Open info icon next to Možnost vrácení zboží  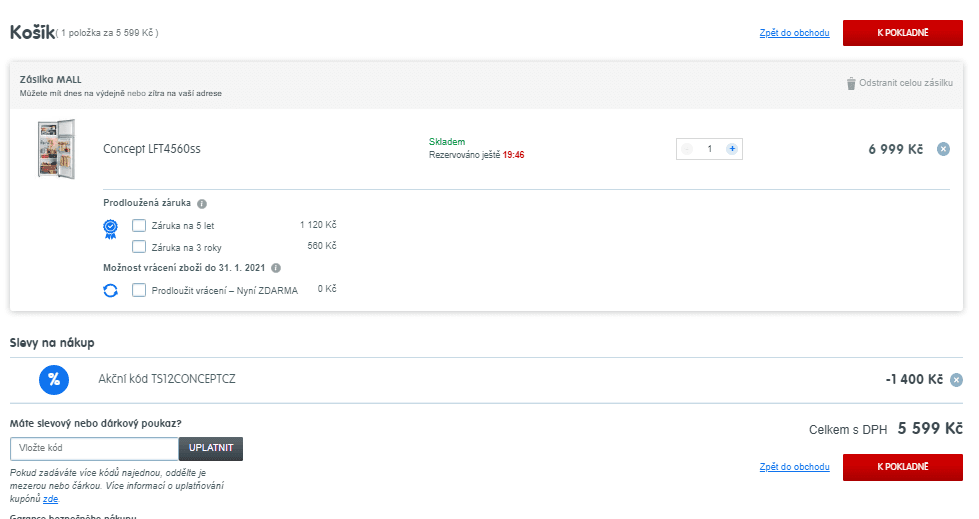[276, 268]
